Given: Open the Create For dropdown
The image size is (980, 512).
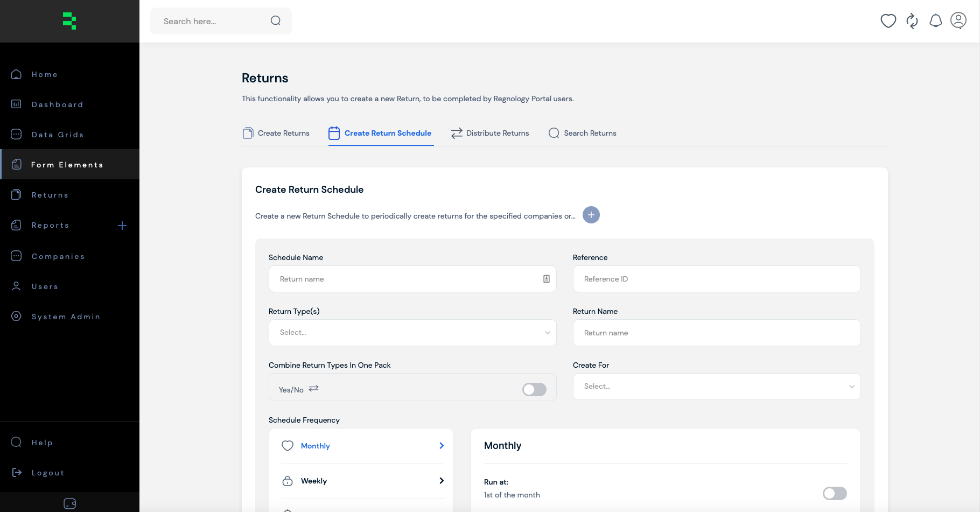Looking at the screenshot, I should pyautogui.click(x=716, y=387).
